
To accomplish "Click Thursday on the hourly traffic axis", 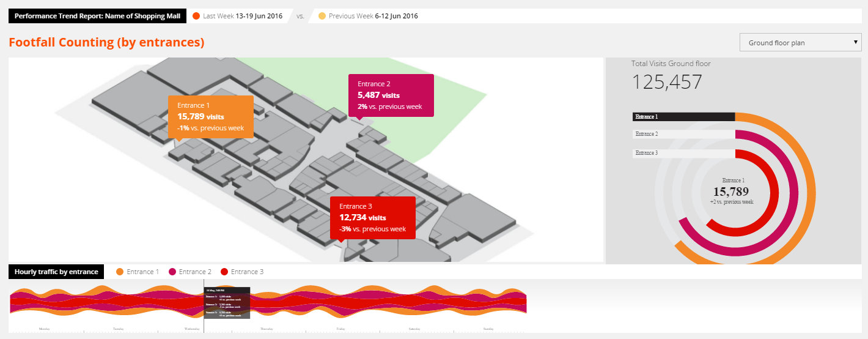I will tap(267, 329).
